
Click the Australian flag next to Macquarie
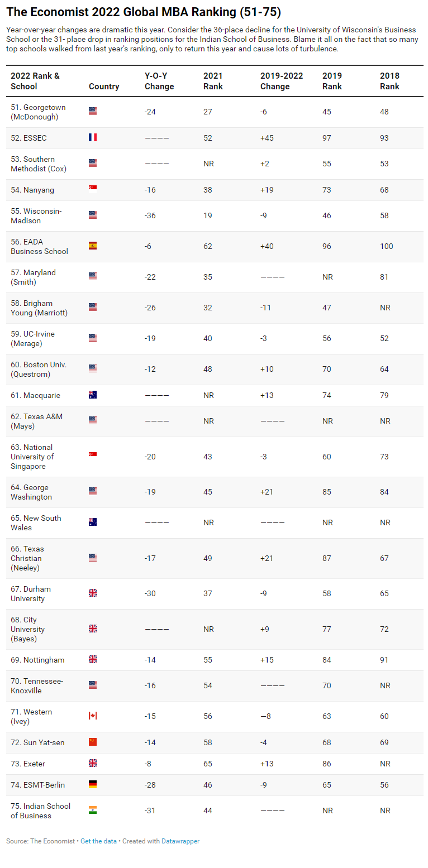point(93,395)
